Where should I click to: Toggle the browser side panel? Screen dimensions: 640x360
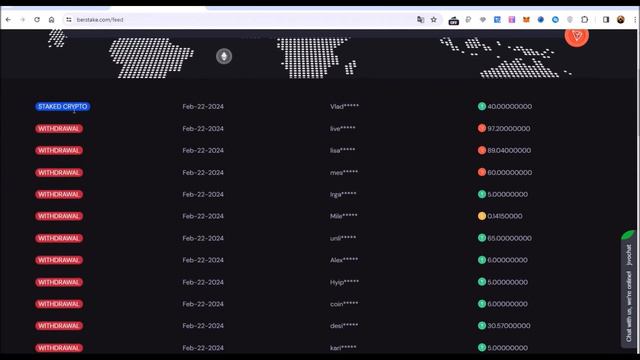(606, 20)
